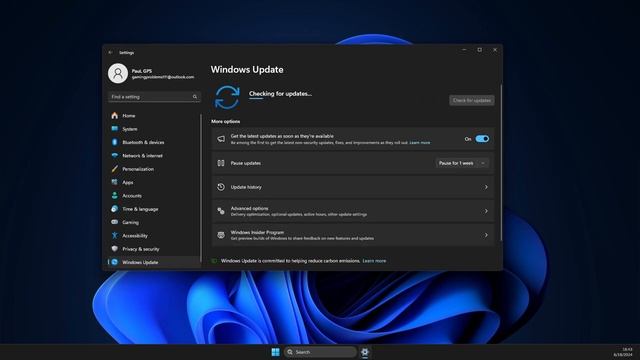Click the Paul GPS account name
This screenshot has height=360, width=640.
[x=142, y=71]
